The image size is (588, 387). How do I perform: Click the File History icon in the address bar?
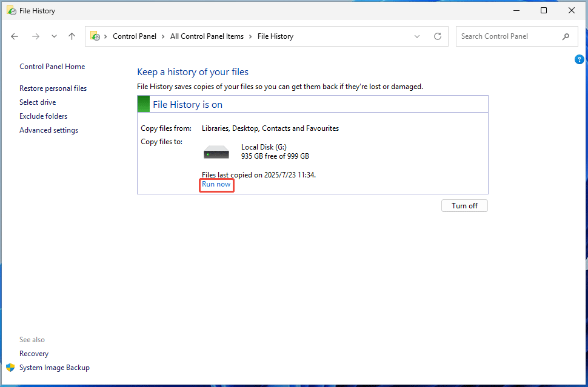94,36
